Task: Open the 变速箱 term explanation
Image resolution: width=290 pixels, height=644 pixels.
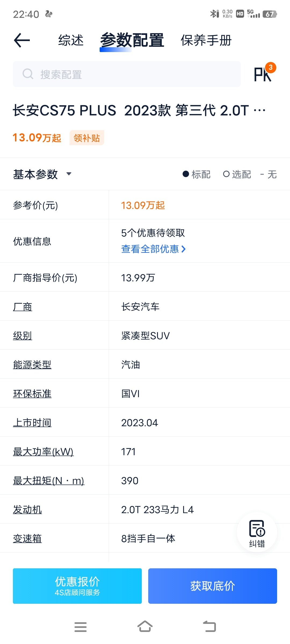Action: pyautogui.click(x=27, y=539)
